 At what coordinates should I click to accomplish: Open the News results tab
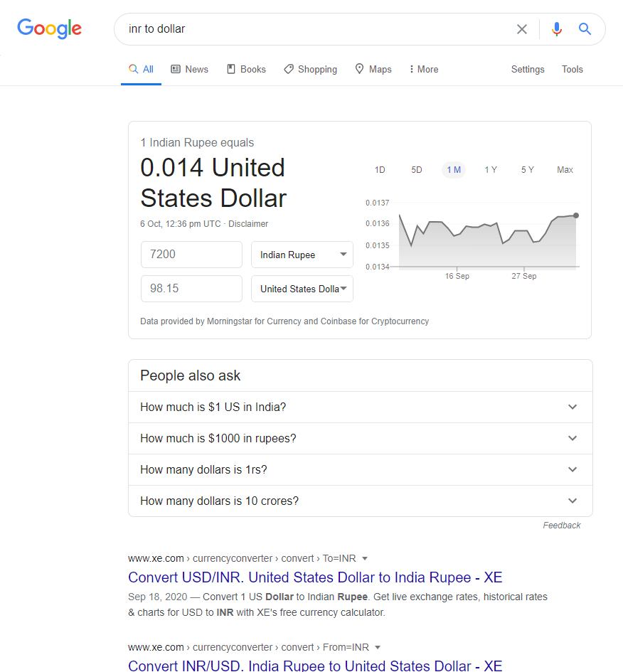coord(190,69)
